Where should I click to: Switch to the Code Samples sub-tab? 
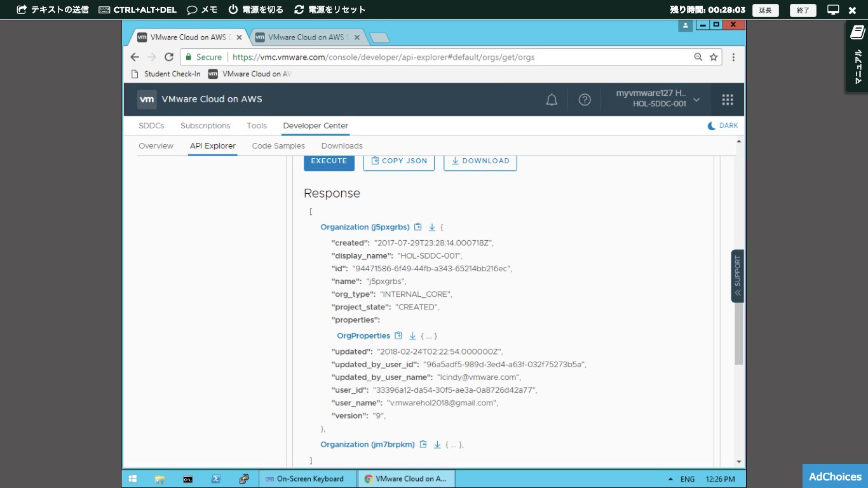pyautogui.click(x=278, y=146)
